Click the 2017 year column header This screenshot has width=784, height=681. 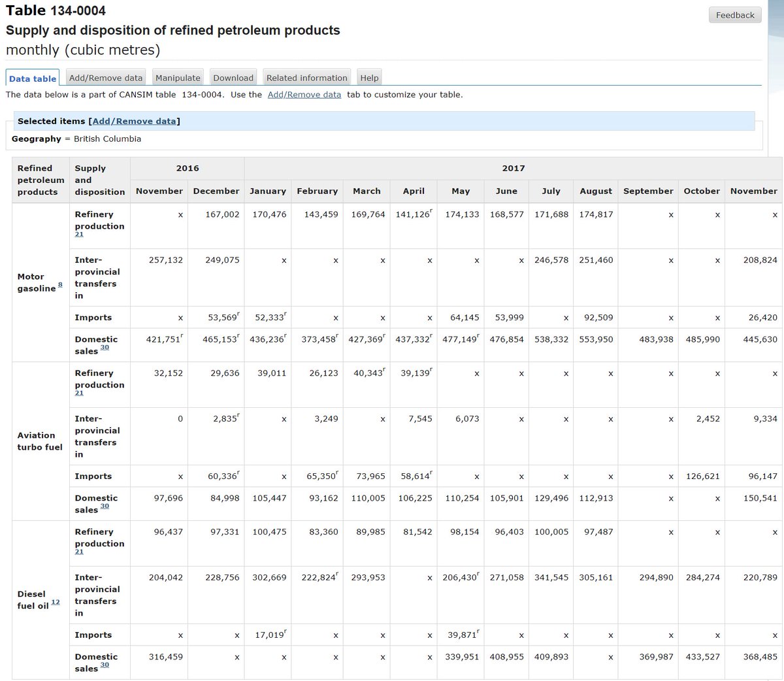(514, 168)
